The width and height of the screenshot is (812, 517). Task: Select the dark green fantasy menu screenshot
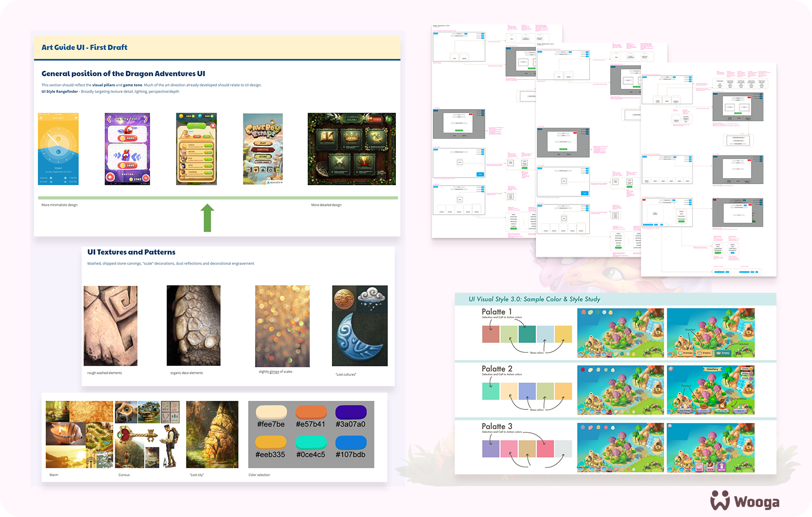(x=352, y=149)
